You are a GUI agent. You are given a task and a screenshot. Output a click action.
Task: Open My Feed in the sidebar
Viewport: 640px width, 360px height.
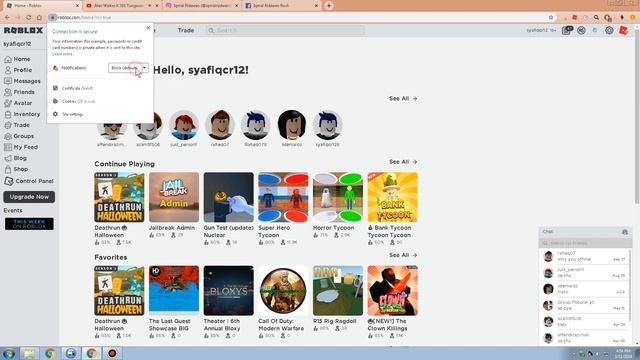[21, 147]
